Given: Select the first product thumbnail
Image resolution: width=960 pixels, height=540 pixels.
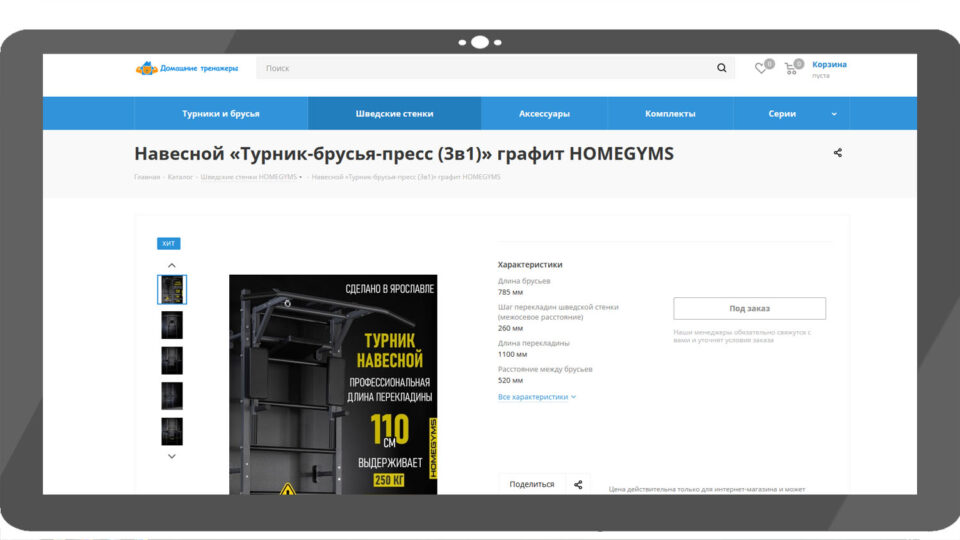Looking at the screenshot, I should point(172,290).
